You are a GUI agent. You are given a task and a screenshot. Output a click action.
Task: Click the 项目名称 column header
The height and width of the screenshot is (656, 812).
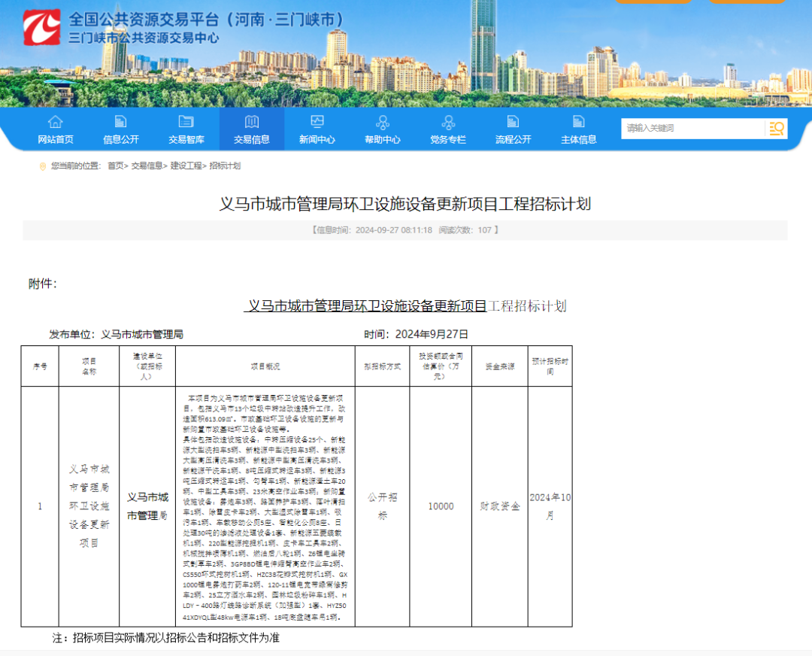(x=89, y=366)
